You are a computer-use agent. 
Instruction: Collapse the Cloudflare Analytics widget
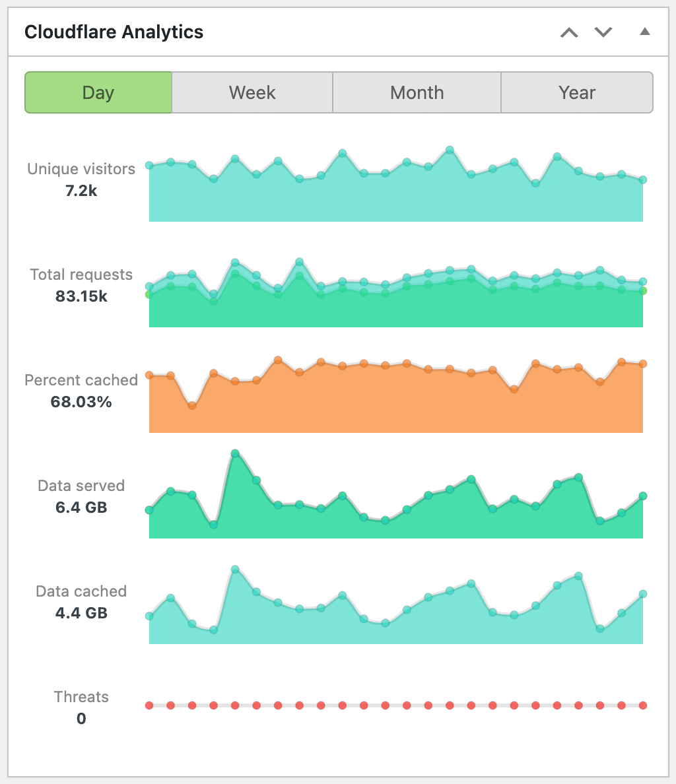coord(644,32)
